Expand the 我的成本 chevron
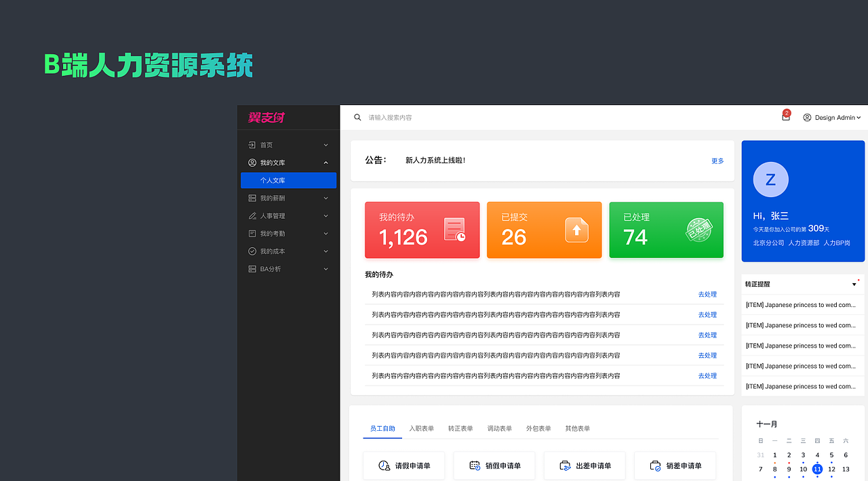The width and height of the screenshot is (868, 481). coord(325,251)
